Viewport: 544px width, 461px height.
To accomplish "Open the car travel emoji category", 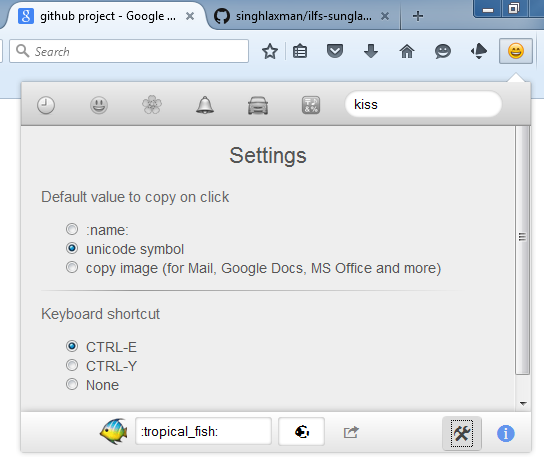I will 258,105.
